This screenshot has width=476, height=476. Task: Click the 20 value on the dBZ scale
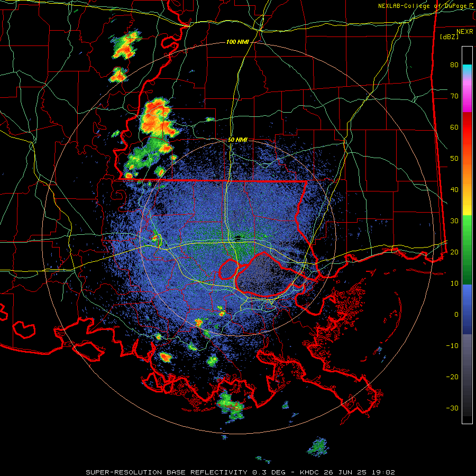454,252
